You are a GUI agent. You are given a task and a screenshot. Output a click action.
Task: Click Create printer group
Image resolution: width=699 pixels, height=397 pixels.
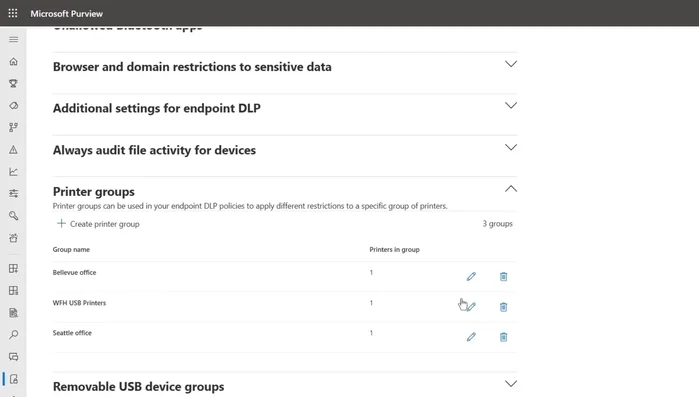98,224
